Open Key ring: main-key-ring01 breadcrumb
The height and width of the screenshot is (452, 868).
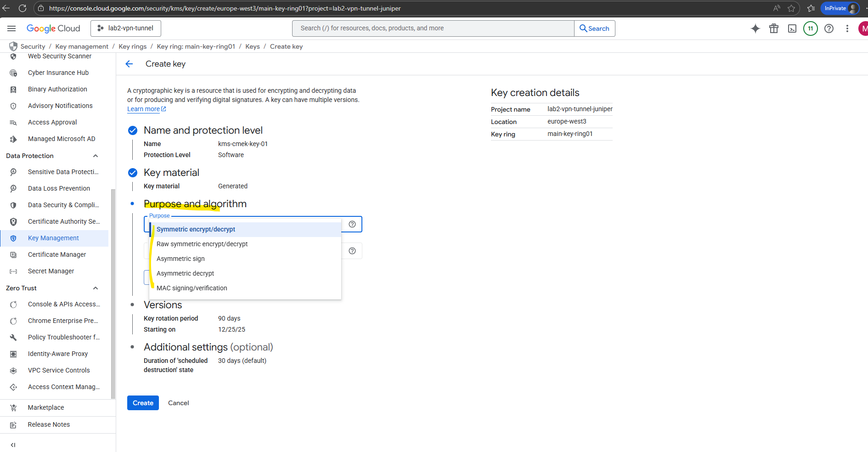pos(196,46)
